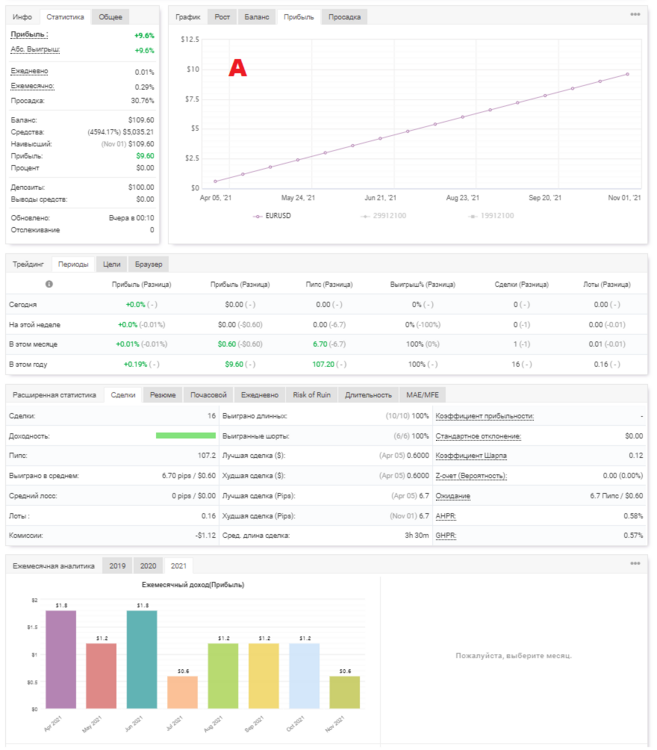
Task: Select the 2021 year tab
Action: [179, 566]
